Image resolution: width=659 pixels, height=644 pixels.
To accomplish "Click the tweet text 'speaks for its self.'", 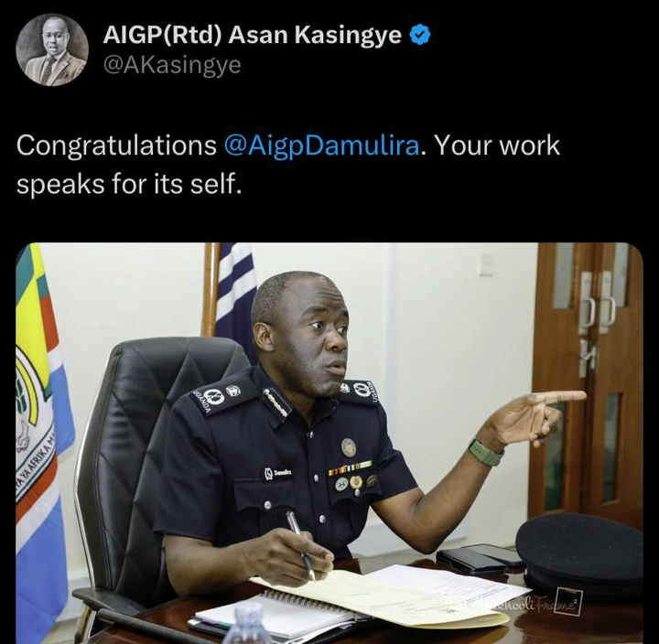I will tap(129, 184).
